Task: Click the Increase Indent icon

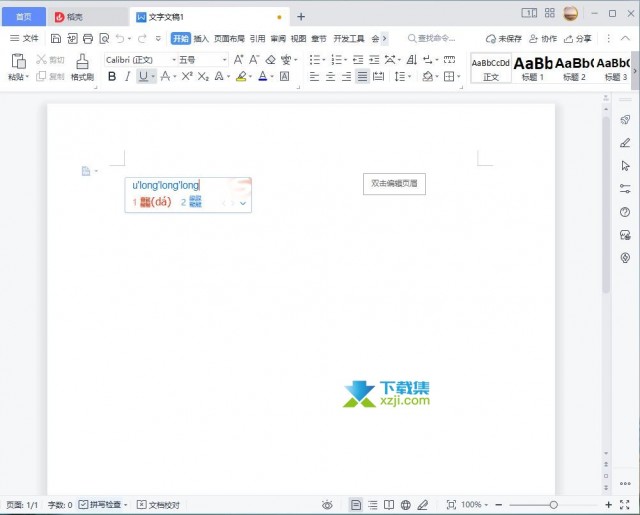Action: (x=374, y=60)
